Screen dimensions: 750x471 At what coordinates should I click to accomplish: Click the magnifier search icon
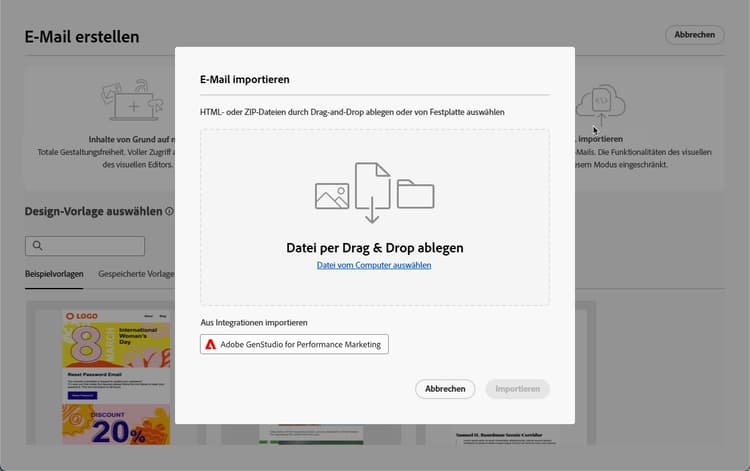click(37, 246)
